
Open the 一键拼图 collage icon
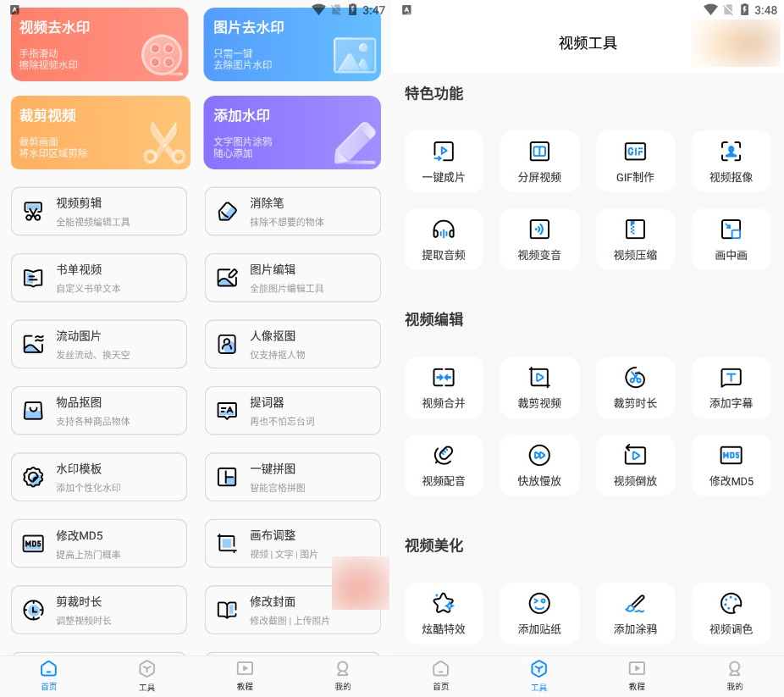click(227, 477)
